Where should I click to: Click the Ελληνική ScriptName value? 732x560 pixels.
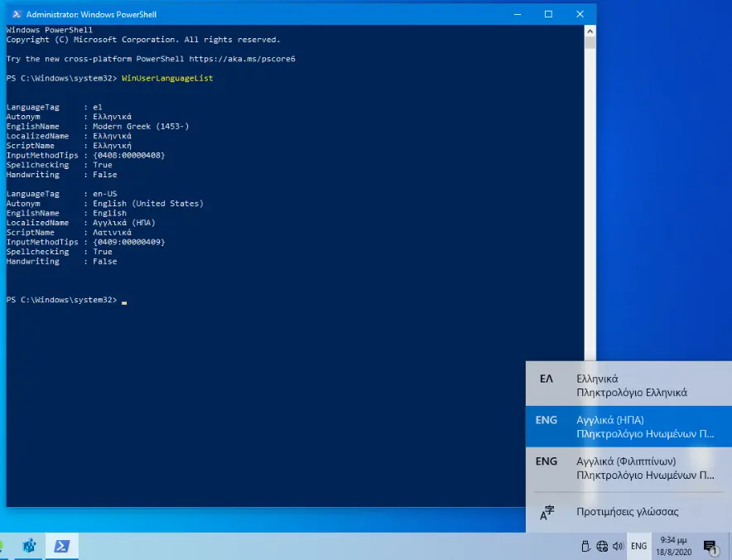tap(112, 146)
